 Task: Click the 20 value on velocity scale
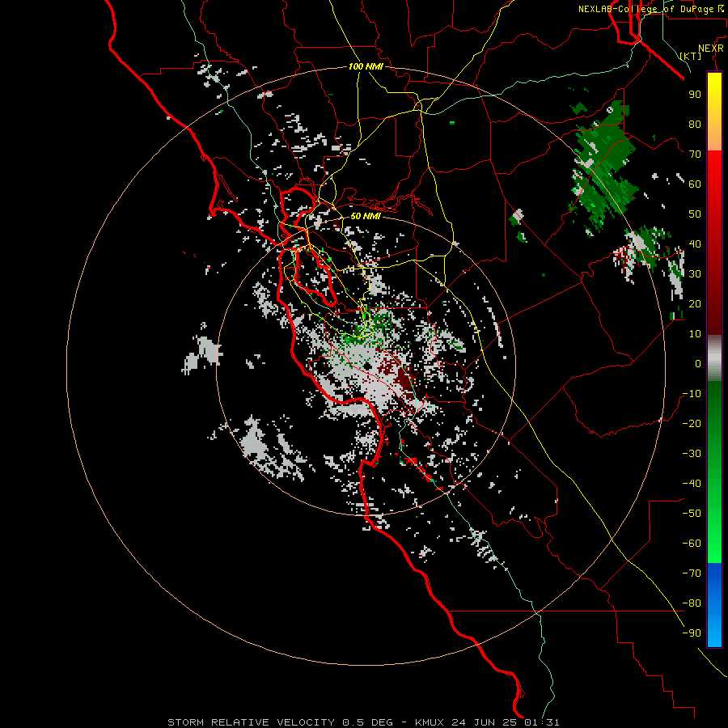(695, 303)
